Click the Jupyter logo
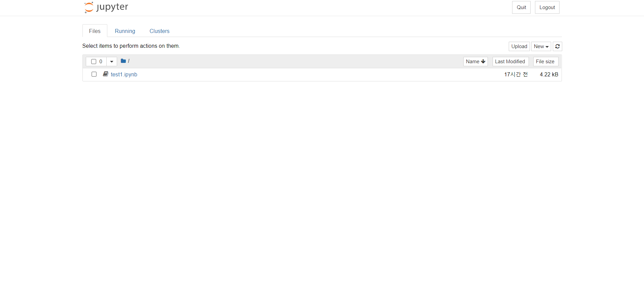644x301 pixels. coord(106,7)
